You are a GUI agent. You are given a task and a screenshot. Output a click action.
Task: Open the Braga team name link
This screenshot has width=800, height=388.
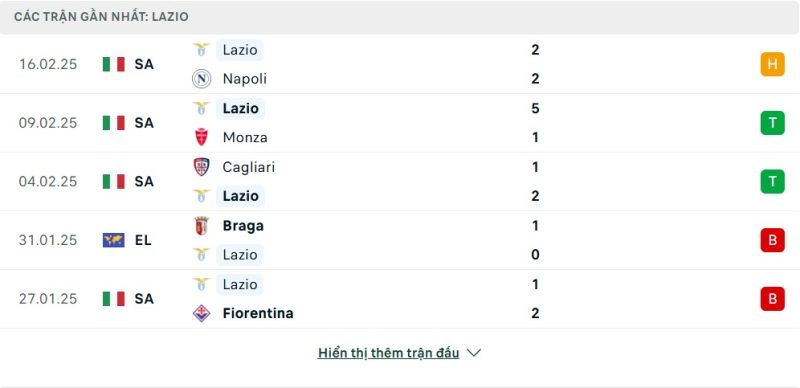(x=243, y=226)
